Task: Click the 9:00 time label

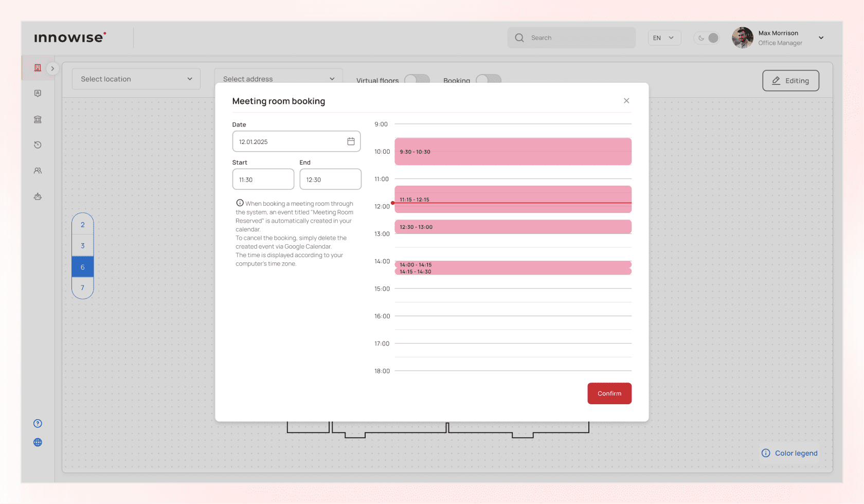Action: point(381,124)
